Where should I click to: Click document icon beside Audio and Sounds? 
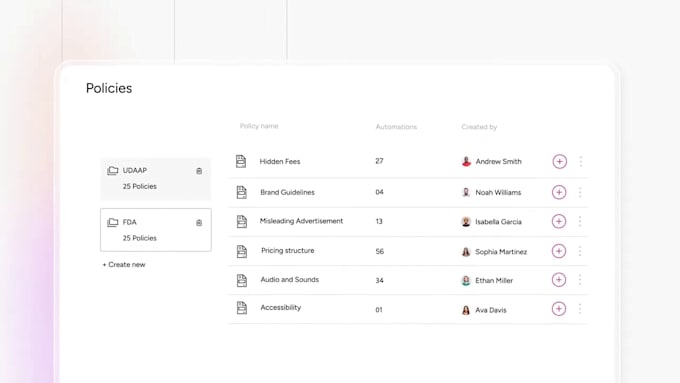click(242, 280)
